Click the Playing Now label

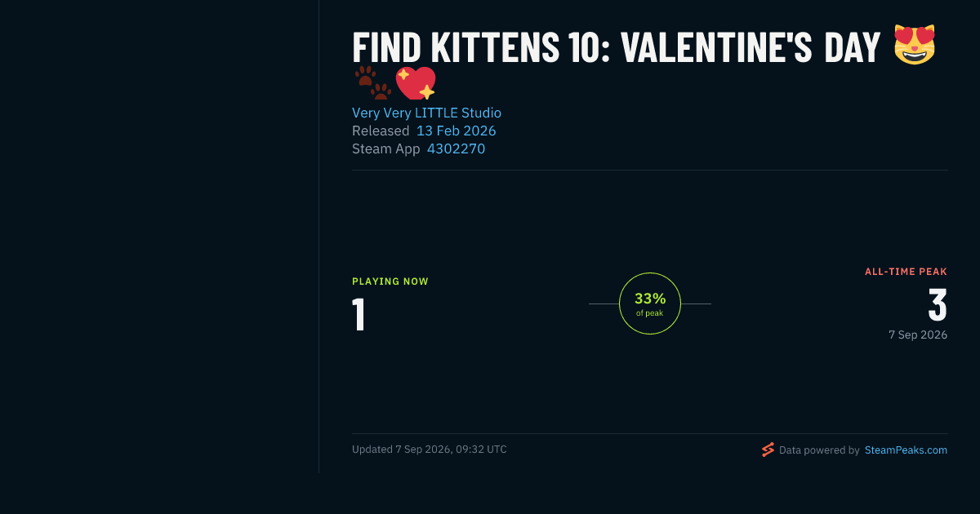[x=390, y=281]
